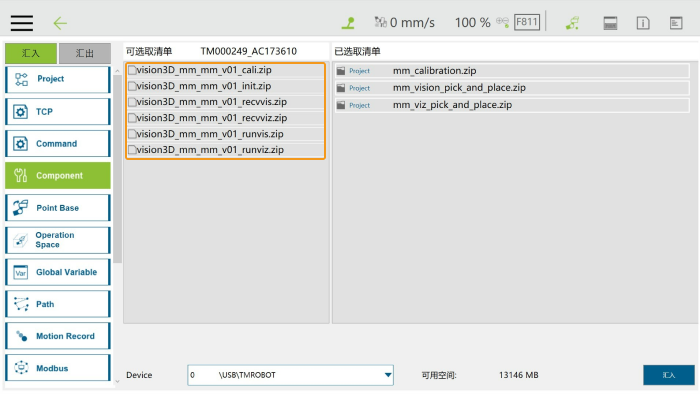
Task: Click the mm_calibration.zip selected entry
Action: coord(512,71)
